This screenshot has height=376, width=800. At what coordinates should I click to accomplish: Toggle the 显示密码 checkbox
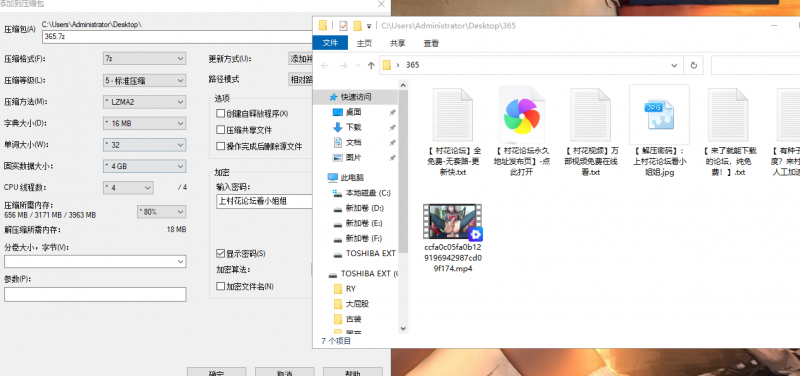click(x=220, y=254)
